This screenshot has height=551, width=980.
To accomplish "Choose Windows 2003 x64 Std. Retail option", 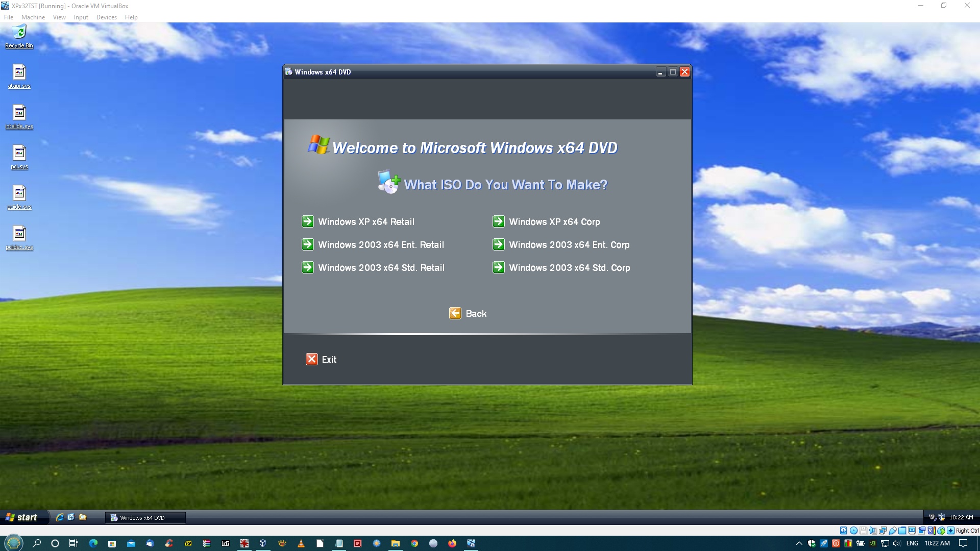I will [x=381, y=268].
